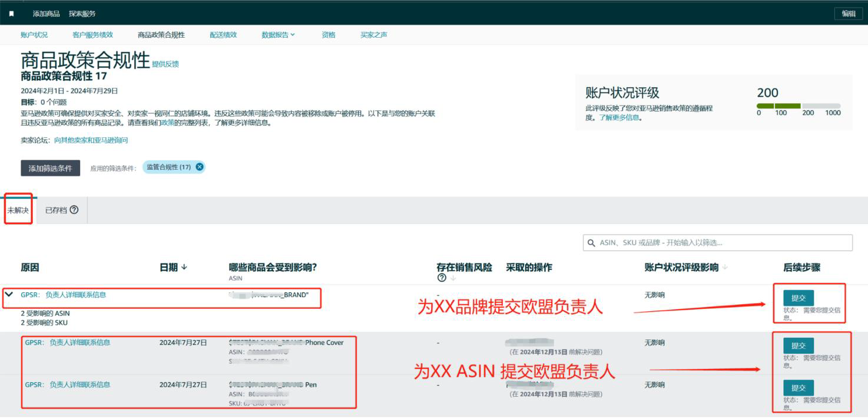Click the bookmark icon in top bar
This screenshot has width=868, height=418.
tap(12, 14)
